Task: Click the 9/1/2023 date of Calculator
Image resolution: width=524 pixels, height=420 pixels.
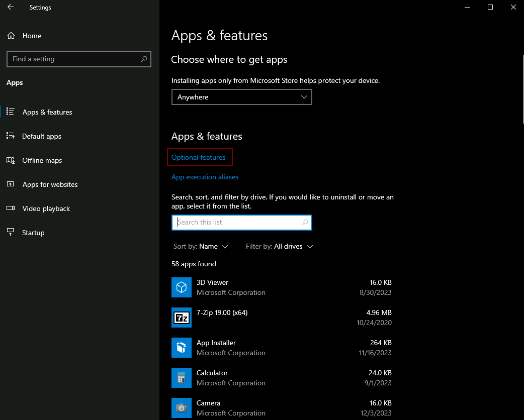Action: (x=378, y=383)
